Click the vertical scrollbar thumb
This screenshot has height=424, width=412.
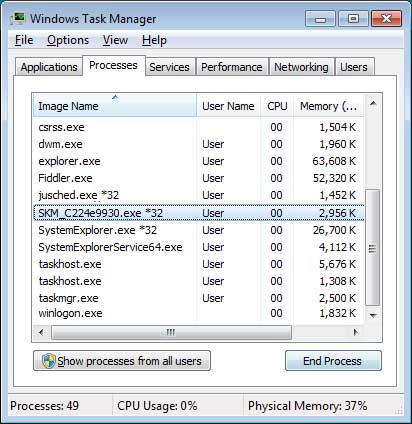click(x=373, y=248)
